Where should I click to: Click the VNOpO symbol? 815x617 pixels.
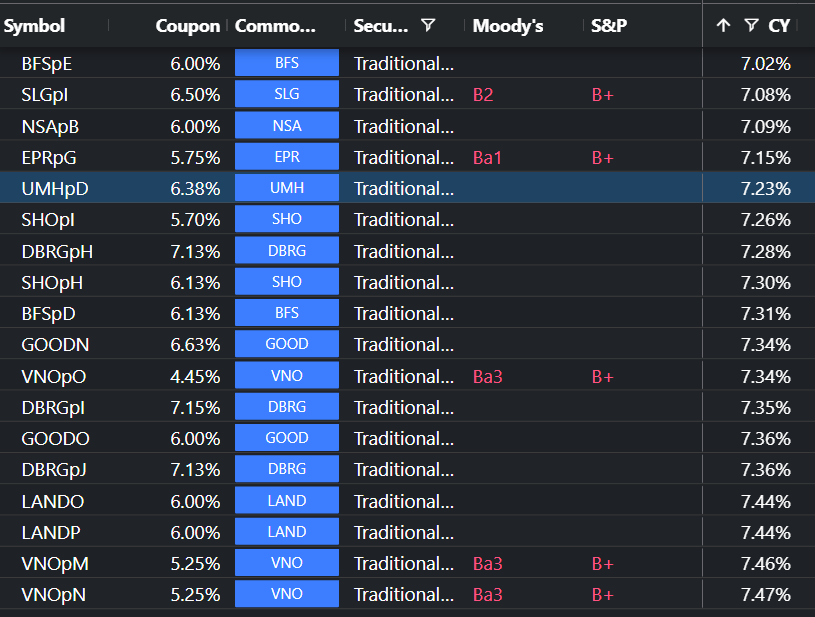pyautogui.click(x=53, y=376)
